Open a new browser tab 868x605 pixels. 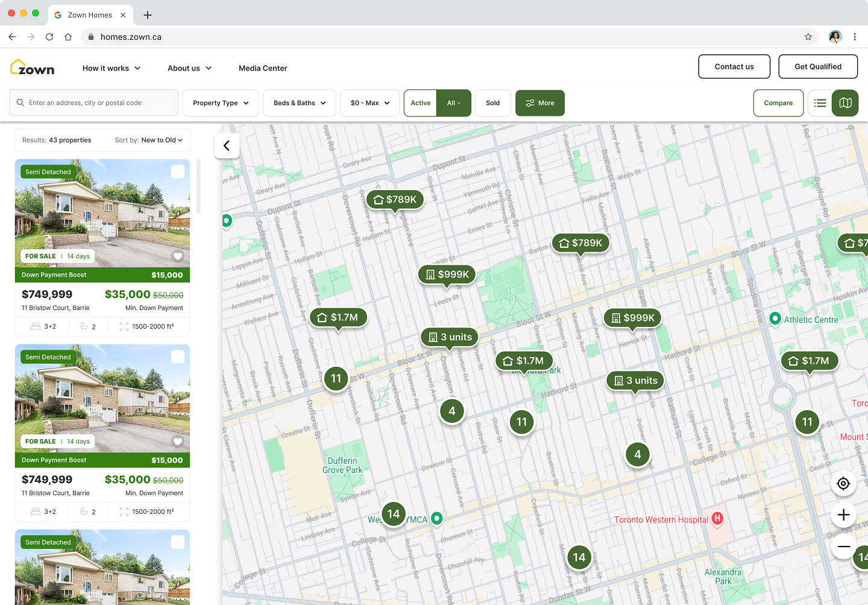pos(148,15)
